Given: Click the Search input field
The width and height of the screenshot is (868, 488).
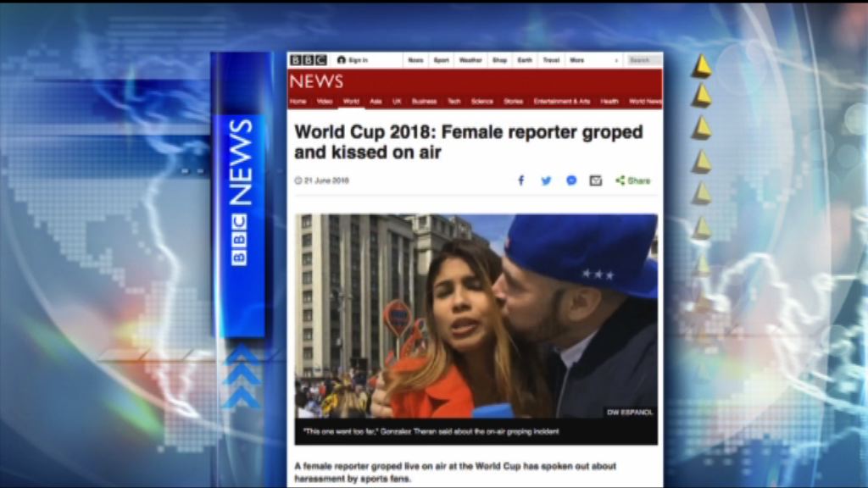Looking at the screenshot, I should coord(643,60).
